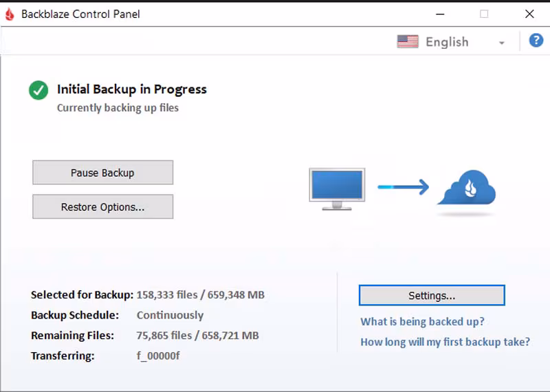
Task: Click 'How long will my first backup take?'
Action: point(445,342)
